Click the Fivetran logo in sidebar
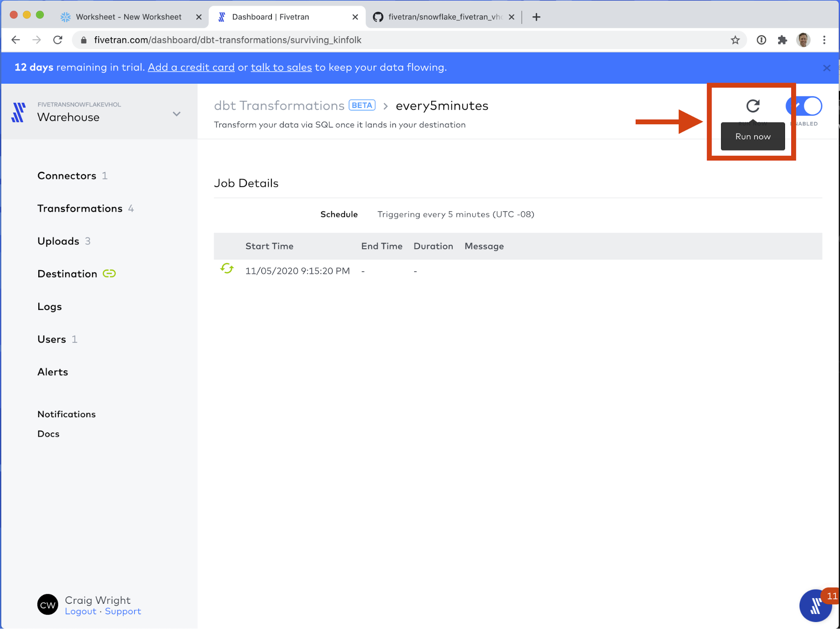840x629 pixels. pos(18,113)
